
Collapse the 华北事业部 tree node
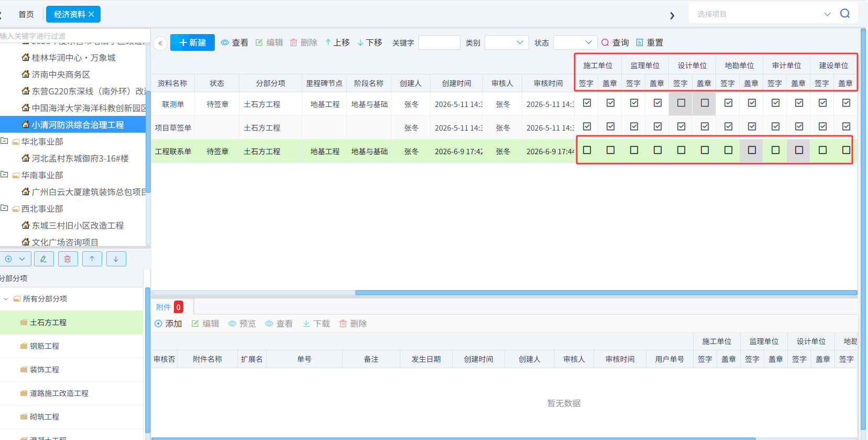point(5,141)
